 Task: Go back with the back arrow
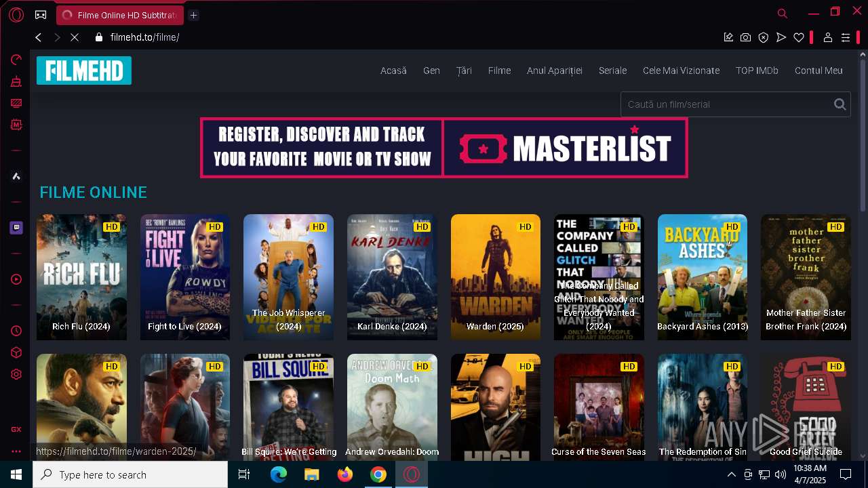coord(39,37)
